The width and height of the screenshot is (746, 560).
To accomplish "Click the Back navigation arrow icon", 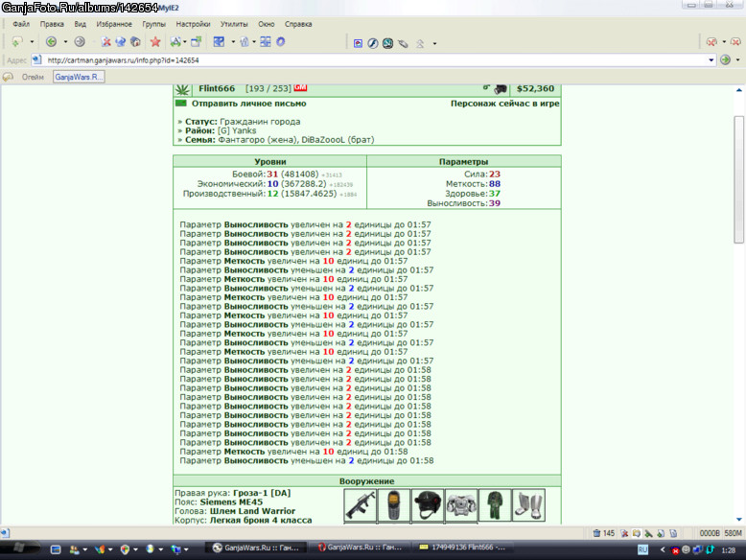I will point(51,42).
